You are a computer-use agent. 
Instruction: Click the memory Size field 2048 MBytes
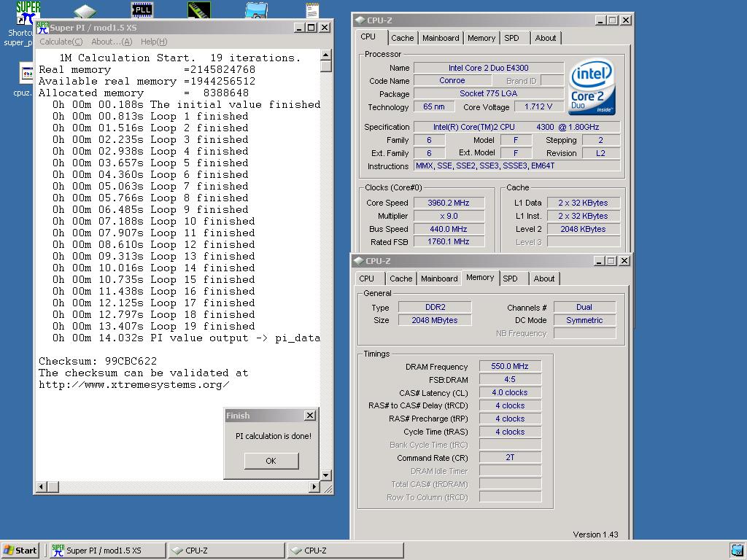pyautogui.click(x=435, y=320)
